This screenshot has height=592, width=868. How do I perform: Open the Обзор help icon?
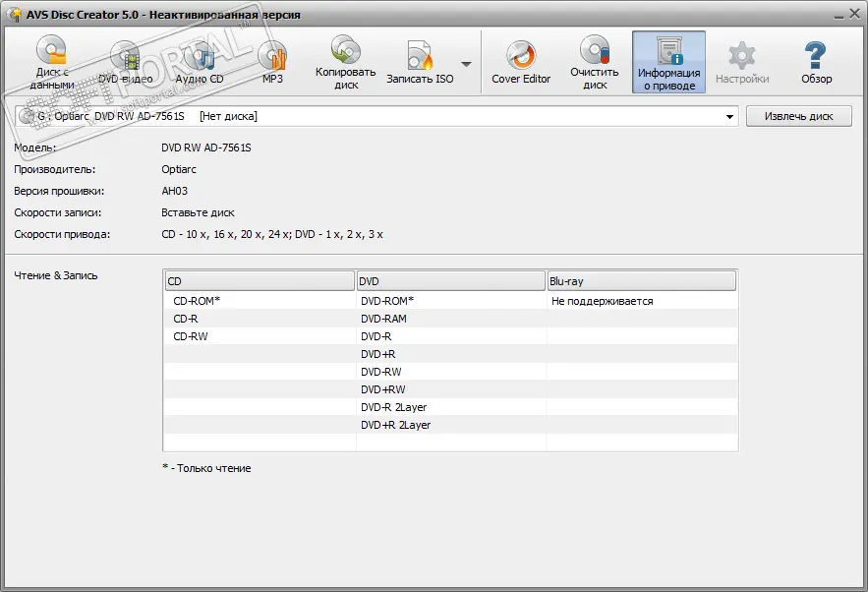pos(816,62)
